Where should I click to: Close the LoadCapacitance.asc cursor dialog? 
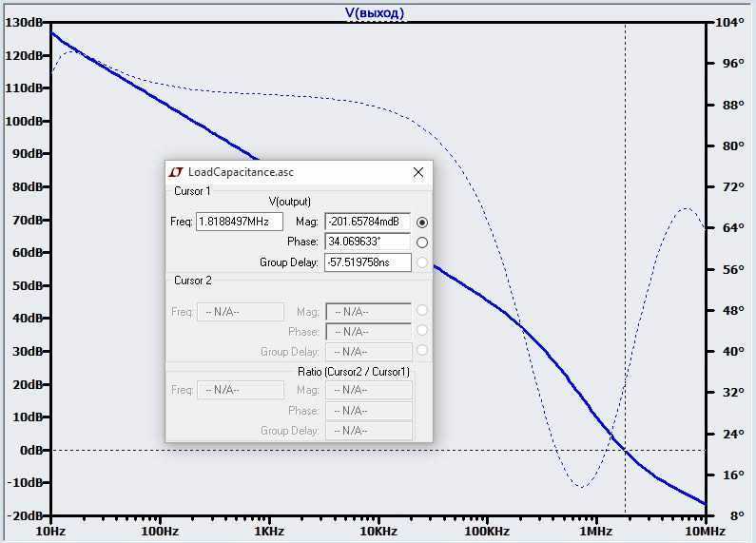point(418,172)
